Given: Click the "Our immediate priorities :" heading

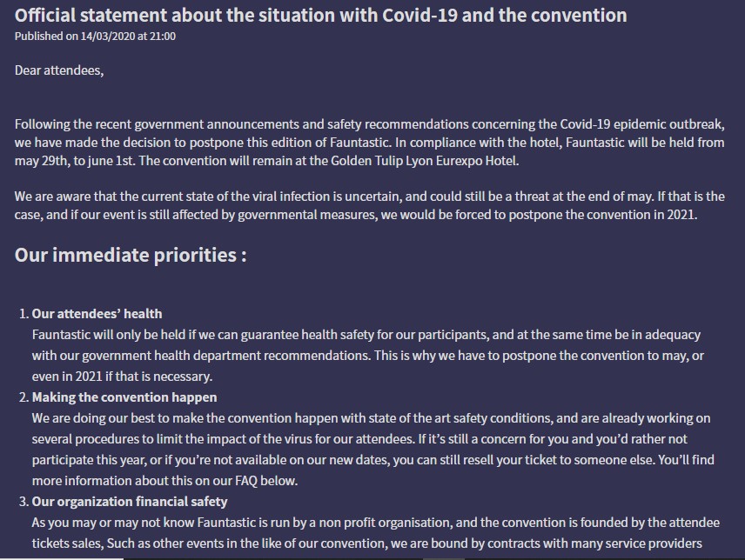Looking at the screenshot, I should point(131,255).
